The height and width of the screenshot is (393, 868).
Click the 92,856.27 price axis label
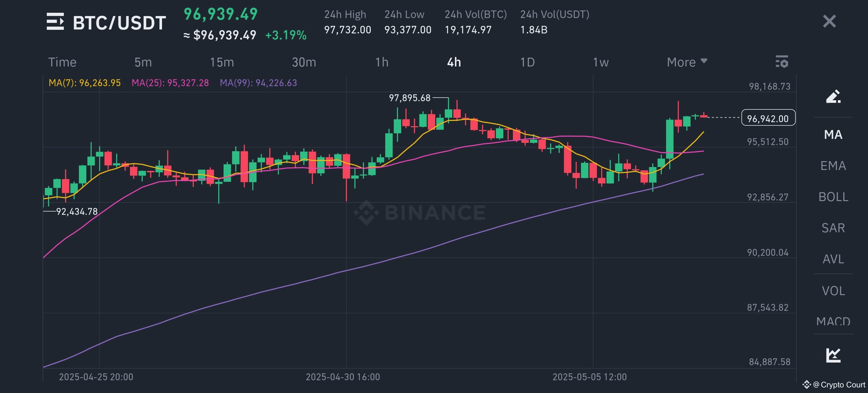(x=768, y=197)
